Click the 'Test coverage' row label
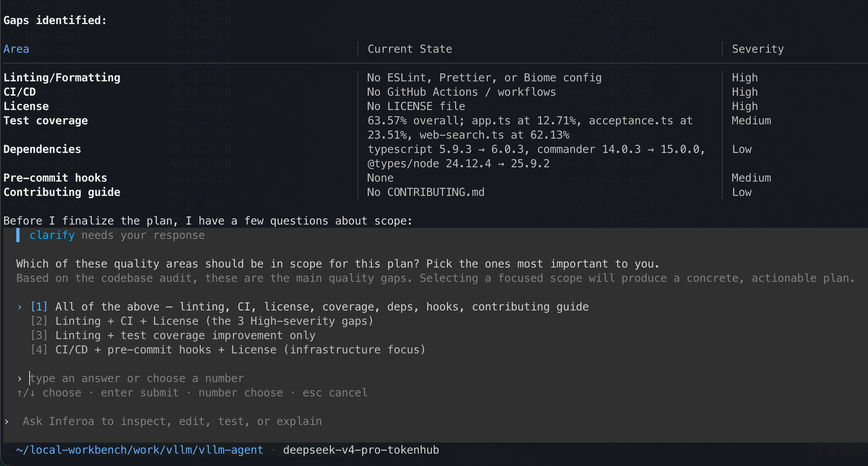Viewport: 868px width, 466px height. 46,120
